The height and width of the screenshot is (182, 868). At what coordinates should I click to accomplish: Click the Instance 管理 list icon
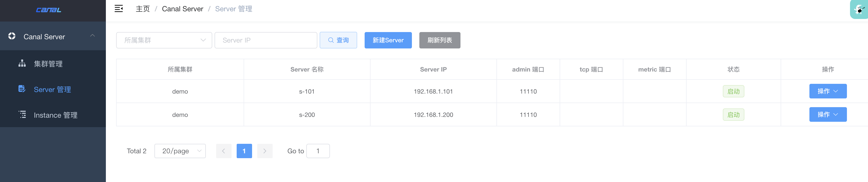(x=22, y=114)
